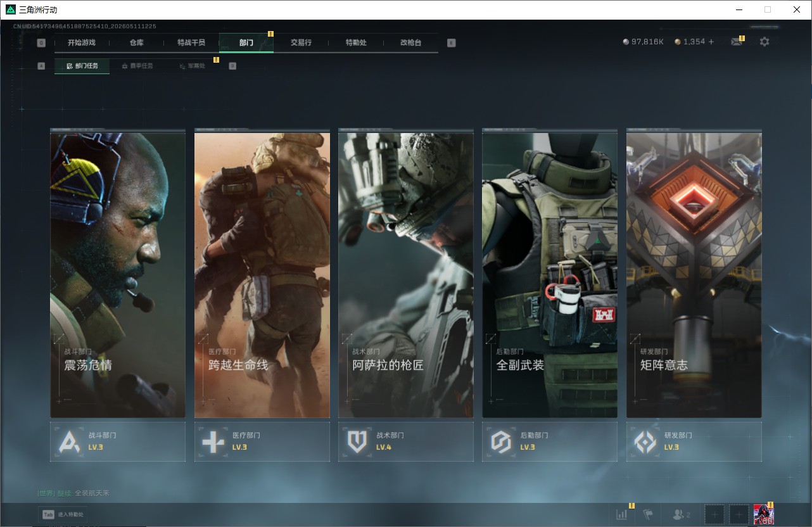
Task: Click the E key hint after 改枪台
Action: [x=451, y=43]
